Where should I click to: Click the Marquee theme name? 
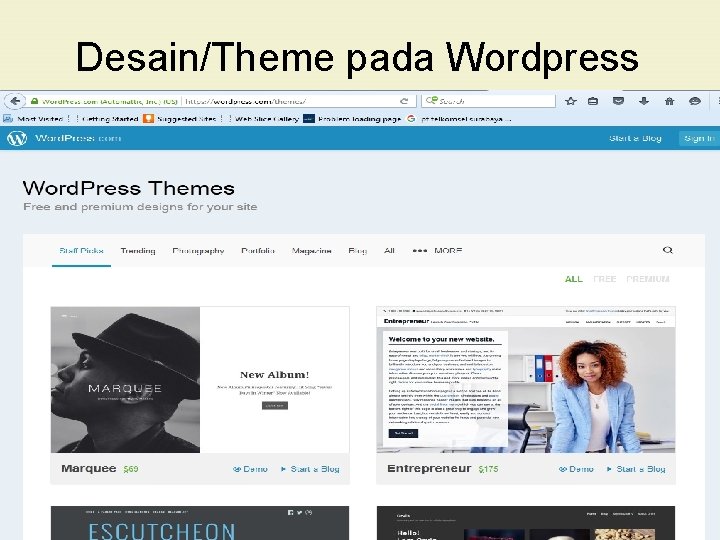point(89,468)
